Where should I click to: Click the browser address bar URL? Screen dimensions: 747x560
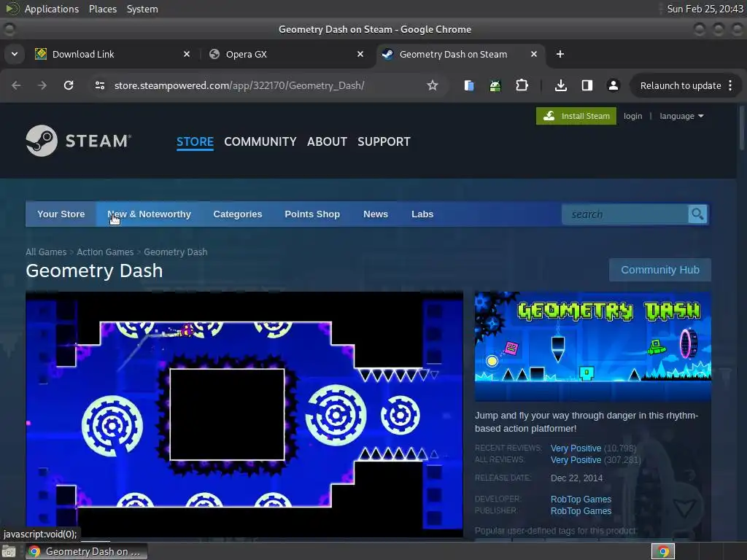click(239, 85)
